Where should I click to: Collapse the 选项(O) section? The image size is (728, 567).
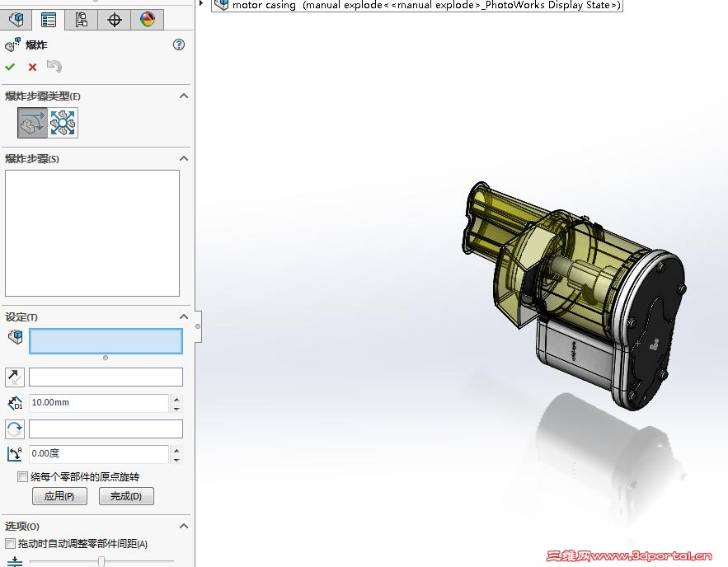click(184, 526)
